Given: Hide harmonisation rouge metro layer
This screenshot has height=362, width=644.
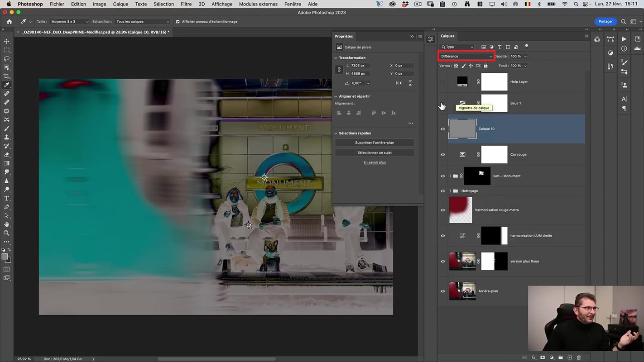Looking at the screenshot, I should [443, 210].
